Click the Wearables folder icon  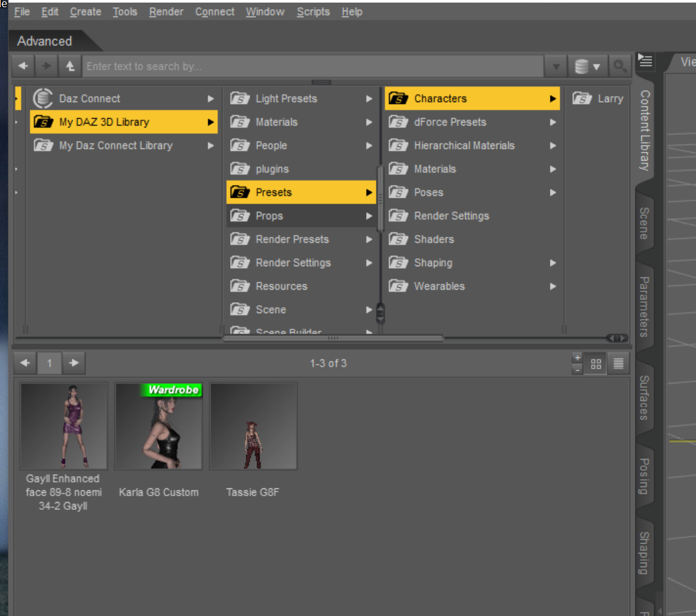[x=398, y=286]
